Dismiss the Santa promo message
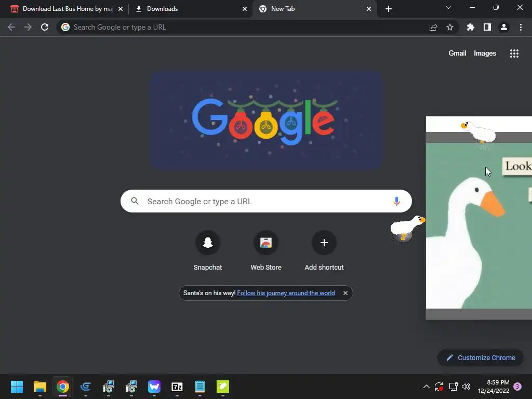Image resolution: width=532 pixels, height=399 pixels. (x=345, y=293)
